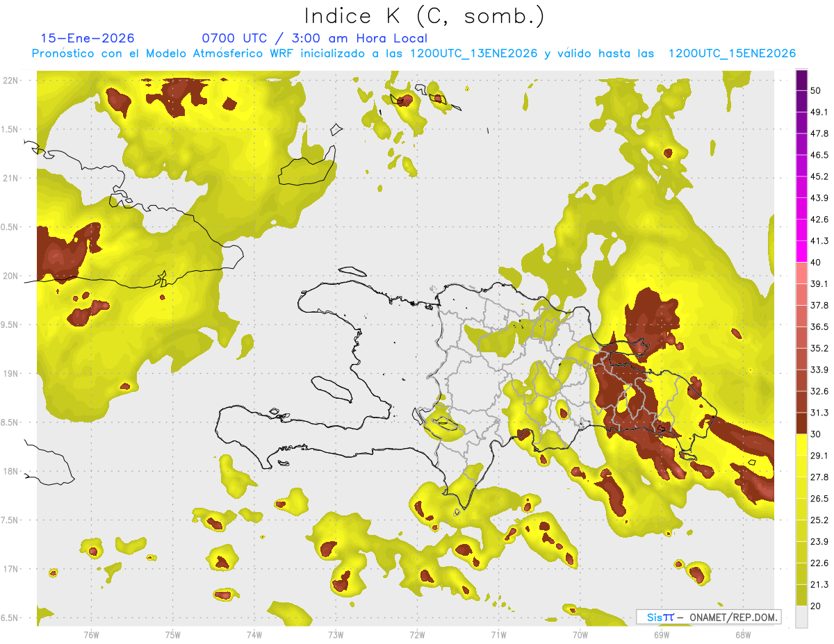The image size is (834, 644).
Task: Select the date label "15-Ene-2026"
Action: click(x=88, y=38)
